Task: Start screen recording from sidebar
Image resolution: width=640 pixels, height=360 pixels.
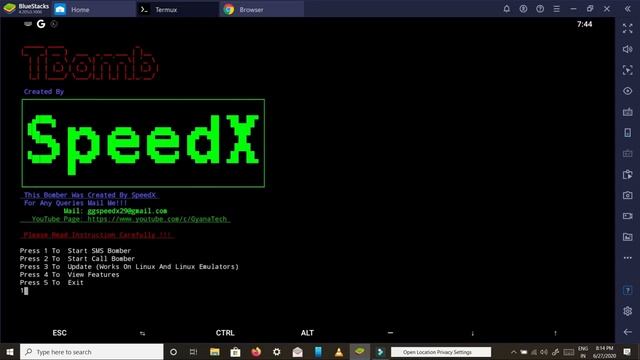Action: 628,216
